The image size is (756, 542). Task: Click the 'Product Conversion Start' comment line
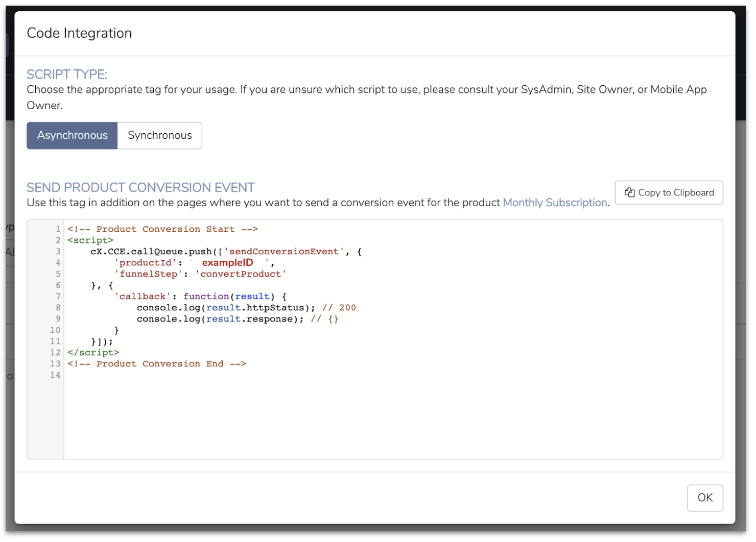pos(163,229)
